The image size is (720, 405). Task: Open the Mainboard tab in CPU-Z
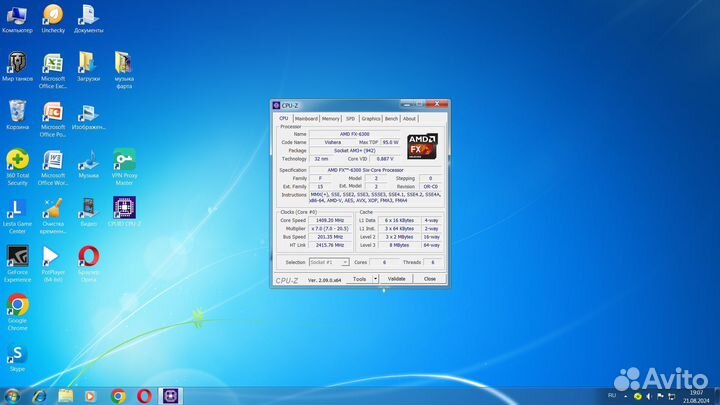[x=306, y=118]
